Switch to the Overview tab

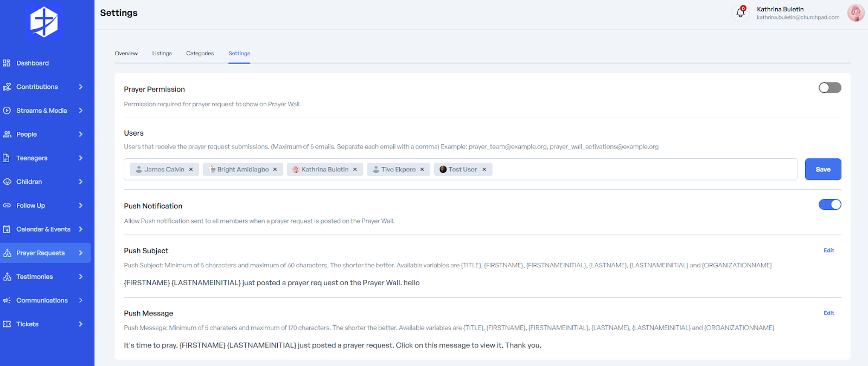coord(126,54)
